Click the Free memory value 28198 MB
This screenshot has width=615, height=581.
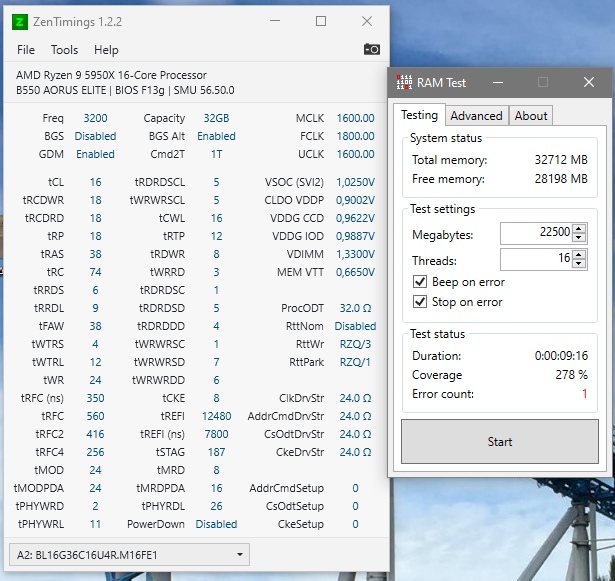pos(561,179)
